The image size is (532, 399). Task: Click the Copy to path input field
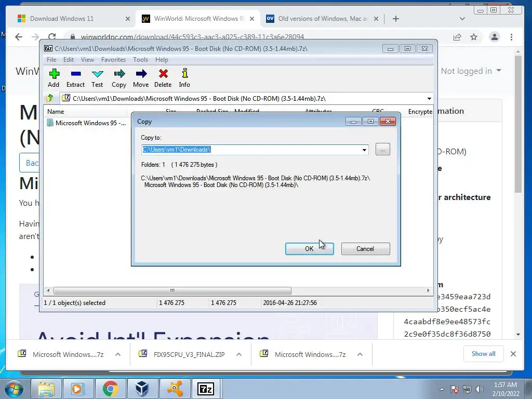coord(251,150)
